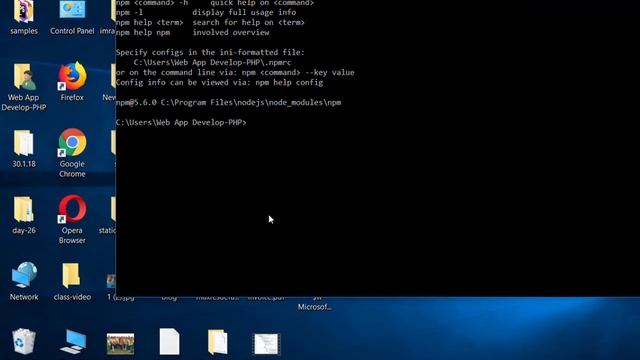Launch Opera Browser from the desktop
Viewport: 640px width, 360px height.
(72, 220)
